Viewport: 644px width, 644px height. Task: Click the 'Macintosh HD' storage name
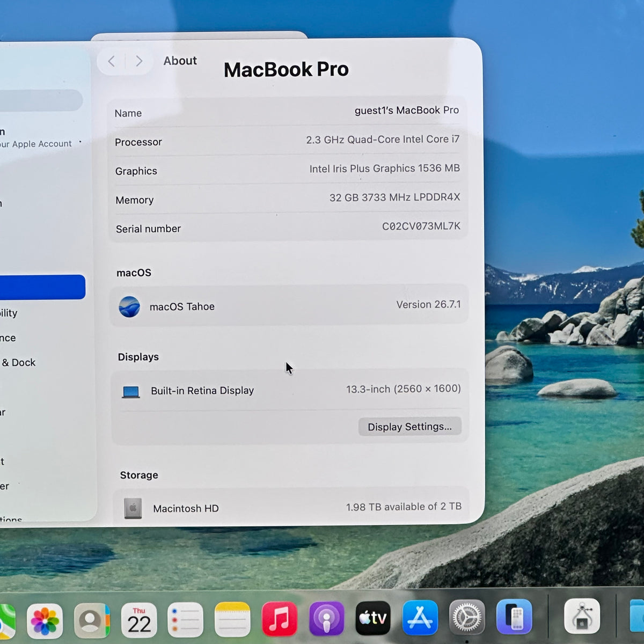(x=186, y=508)
